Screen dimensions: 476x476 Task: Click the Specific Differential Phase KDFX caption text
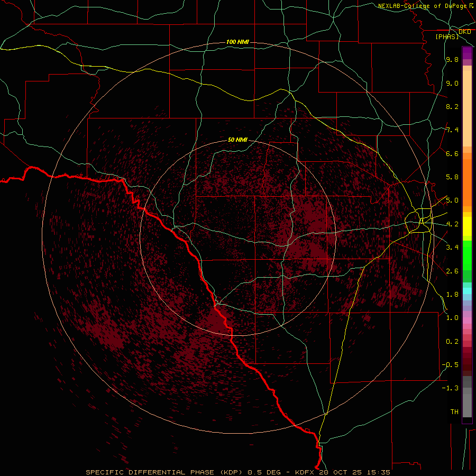pos(238,472)
